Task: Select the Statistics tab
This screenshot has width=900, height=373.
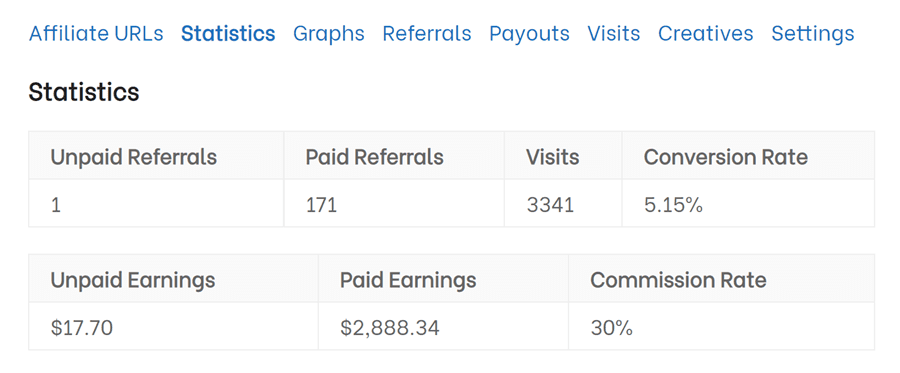Action: tap(228, 33)
